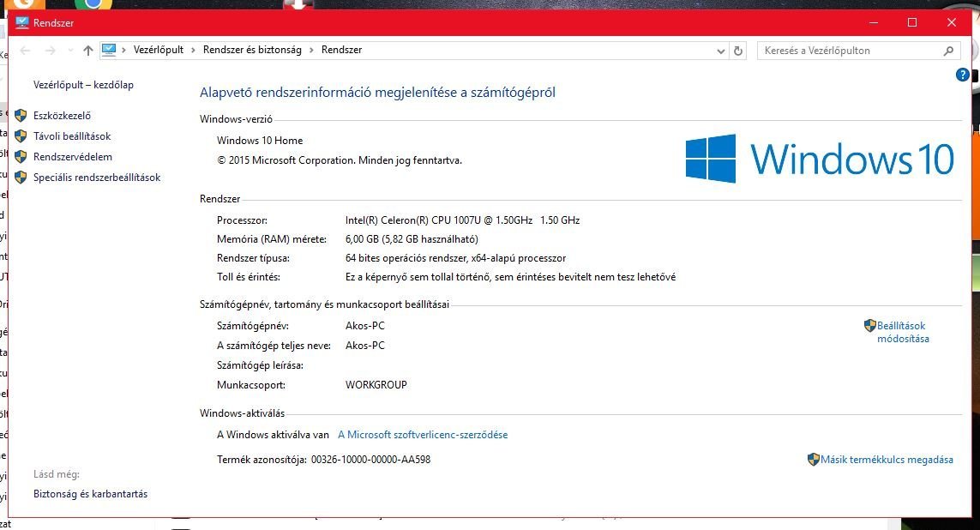Go to Vezérlőpult – kezdőlap
Screen dimensions: 980x530
(x=83, y=85)
